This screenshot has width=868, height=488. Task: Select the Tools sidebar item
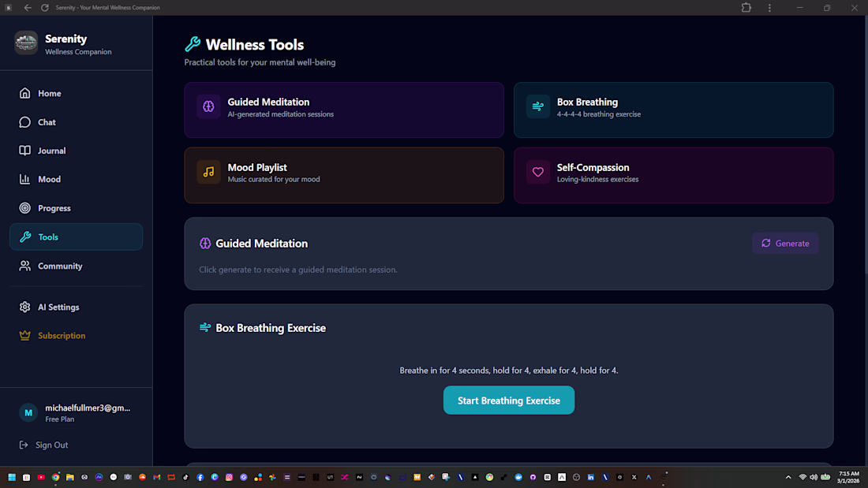(76, 237)
